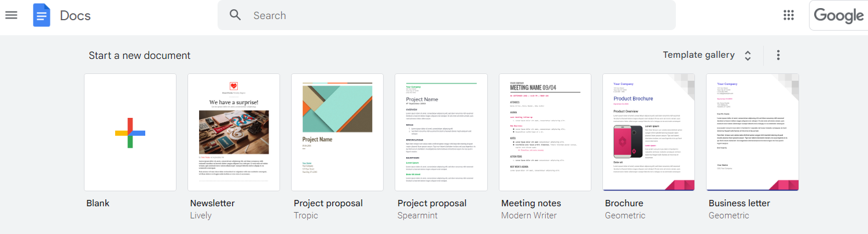Viewport: 868px width, 234px height.
Task: Click in the Search field
Action: coord(446,15)
